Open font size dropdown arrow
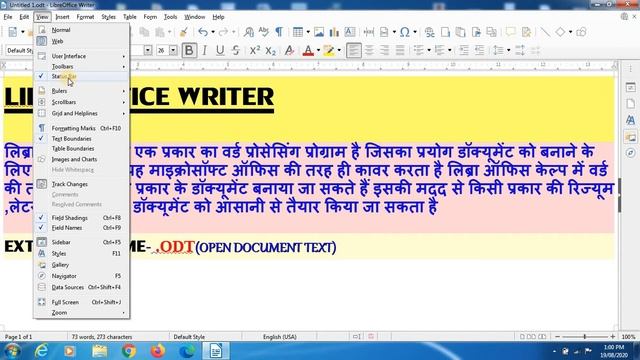Screen dimensions: 640x360 coord(173,50)
